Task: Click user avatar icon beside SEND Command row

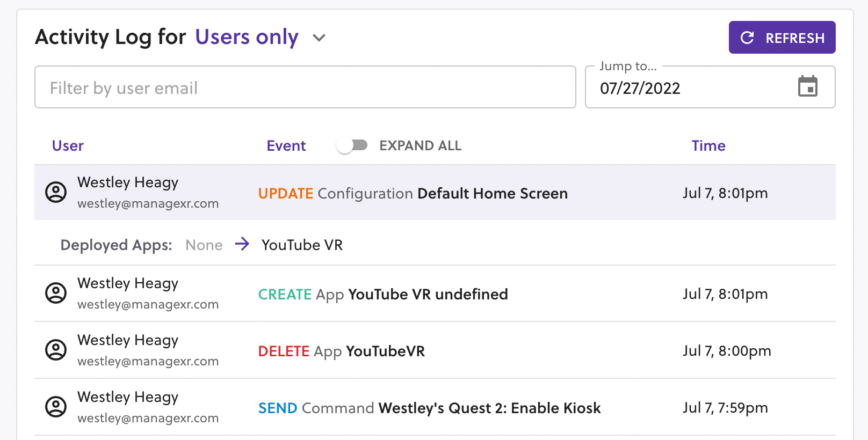Action: coord(56,407)
